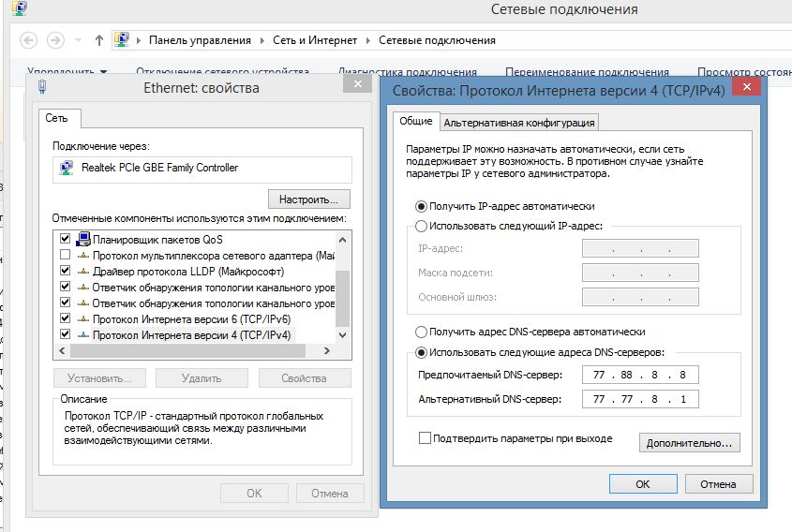
Task: Open the Дополнительно... advanced settings
Action: tap(690, 443)
